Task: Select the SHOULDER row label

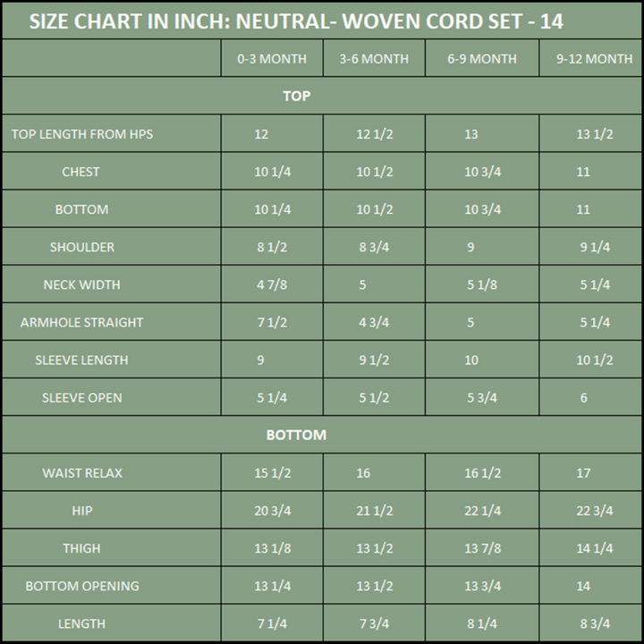Action: pos(82,247)
